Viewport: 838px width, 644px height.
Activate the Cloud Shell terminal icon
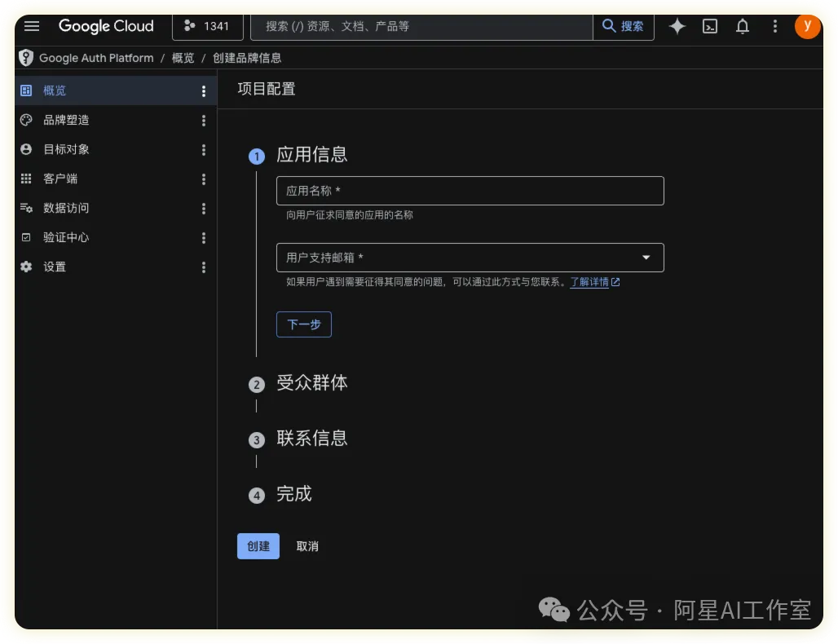(710, 26)
